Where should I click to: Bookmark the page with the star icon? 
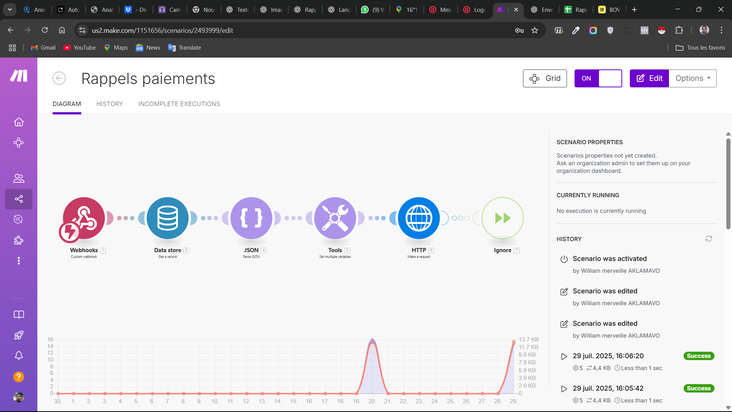(534, 30)
